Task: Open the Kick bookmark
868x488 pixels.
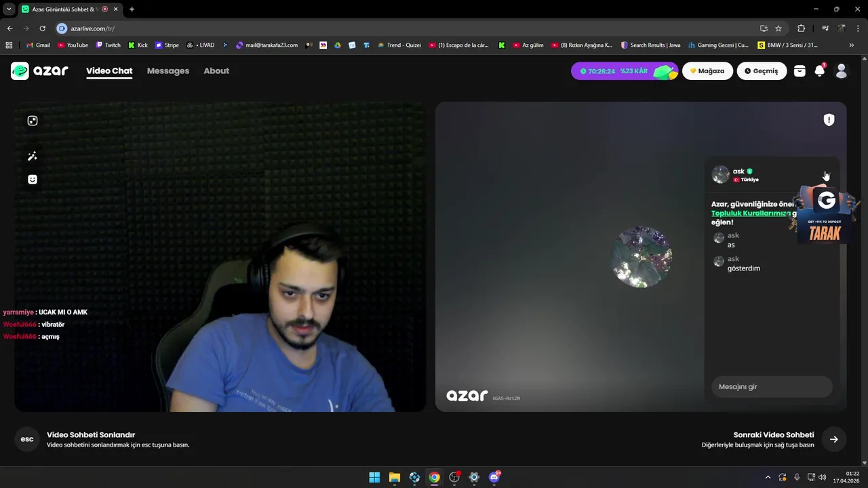Action: pyautogui.click(x=138, y=45)
